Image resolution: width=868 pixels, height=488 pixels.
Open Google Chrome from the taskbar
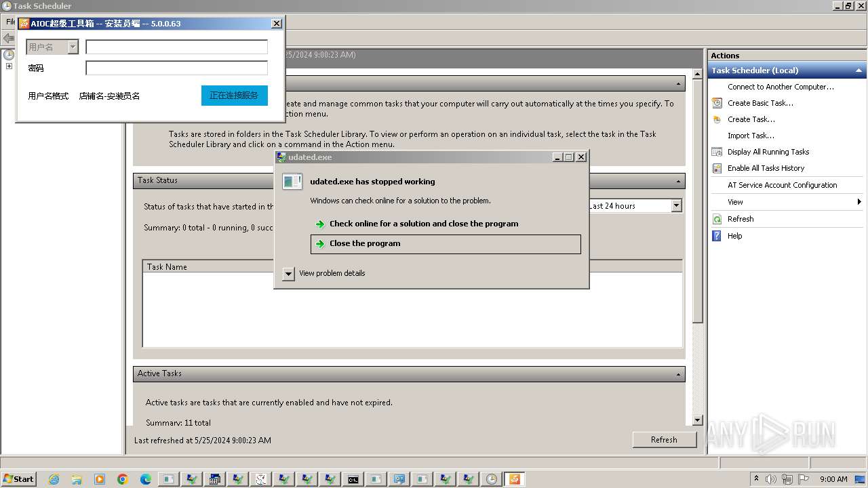[x=123, y=479]
